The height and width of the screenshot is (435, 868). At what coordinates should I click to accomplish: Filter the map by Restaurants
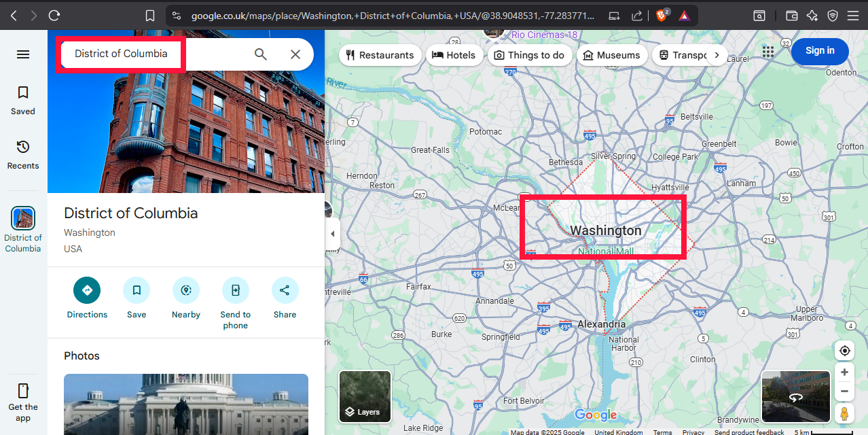coord(380,55)
